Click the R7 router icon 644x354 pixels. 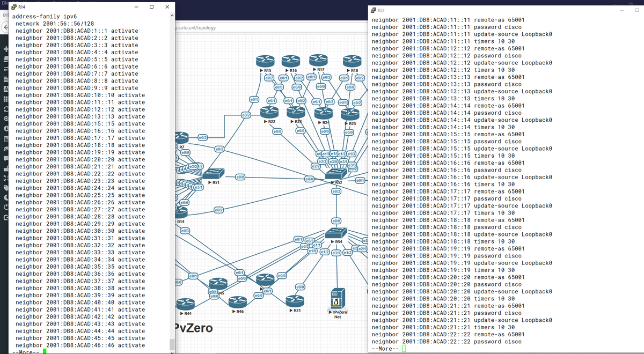point(182,139)
